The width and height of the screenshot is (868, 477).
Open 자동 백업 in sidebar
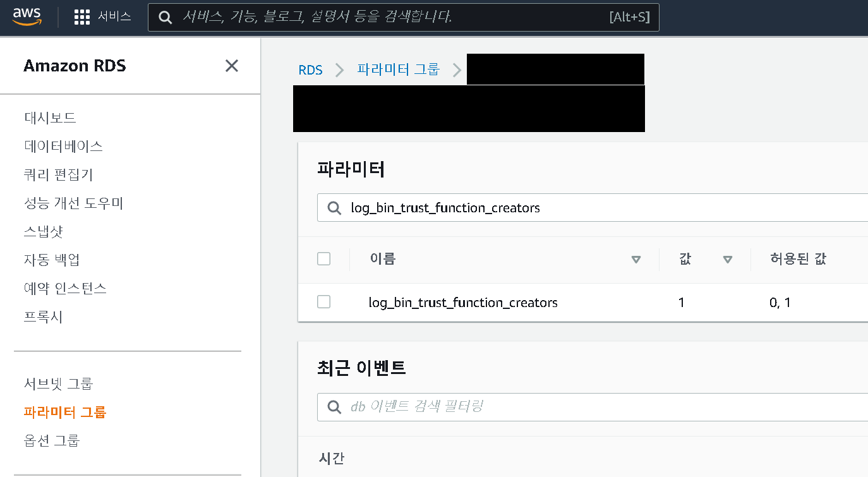click(52, 260)
